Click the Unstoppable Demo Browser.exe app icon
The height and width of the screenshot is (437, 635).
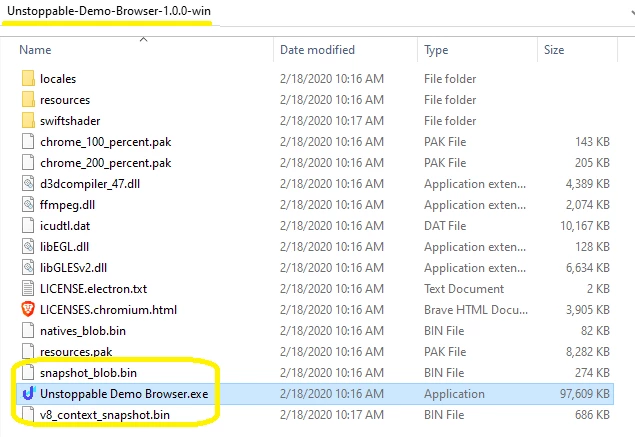pos(29,393)
